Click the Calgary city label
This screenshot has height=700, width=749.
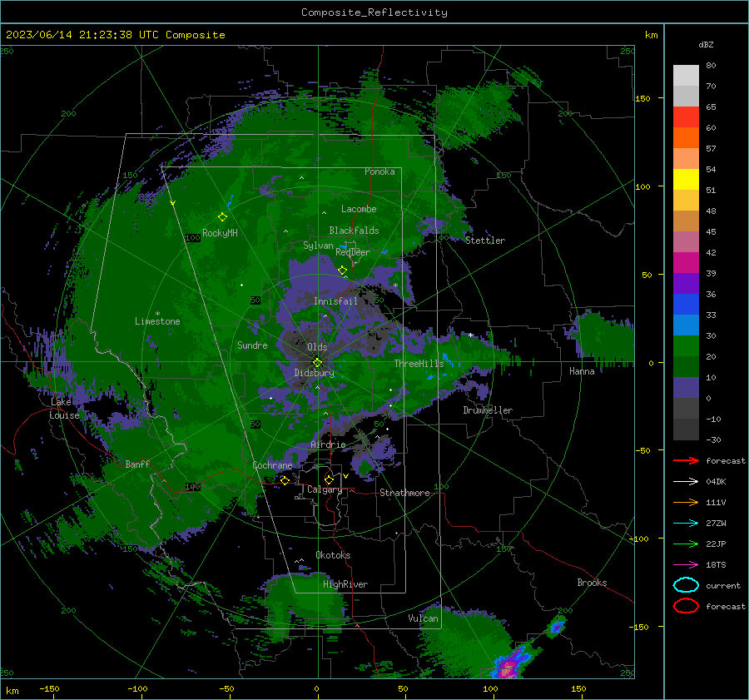coord(325,489)
